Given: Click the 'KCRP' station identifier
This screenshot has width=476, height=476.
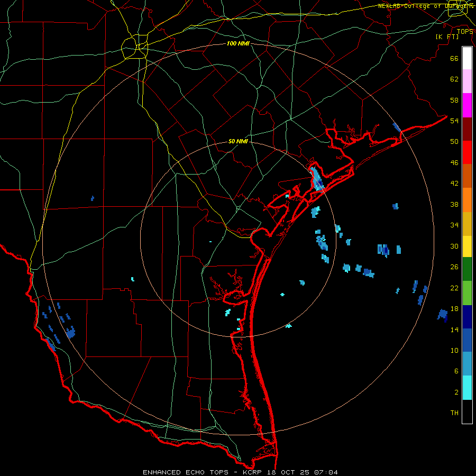Looking at the screenshot, I should [252, 472].
